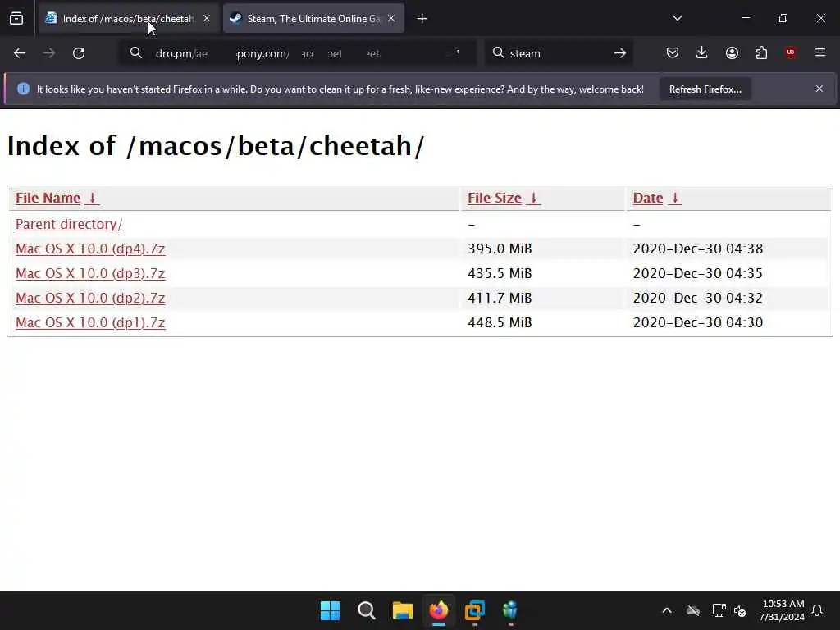Viewport: 840px width, 630px height.
Task: Click the 2020-Dec-30 04:30 date cell
Action: coord(698,322)
